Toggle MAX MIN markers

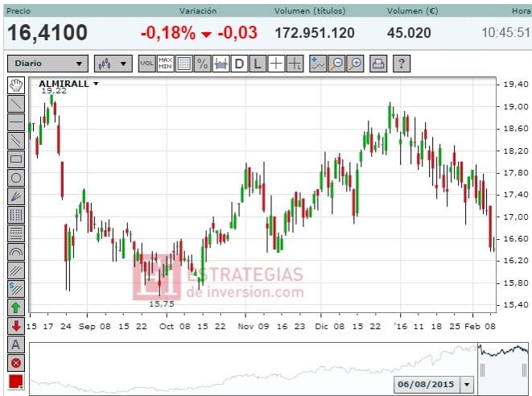tap(166, 64)
